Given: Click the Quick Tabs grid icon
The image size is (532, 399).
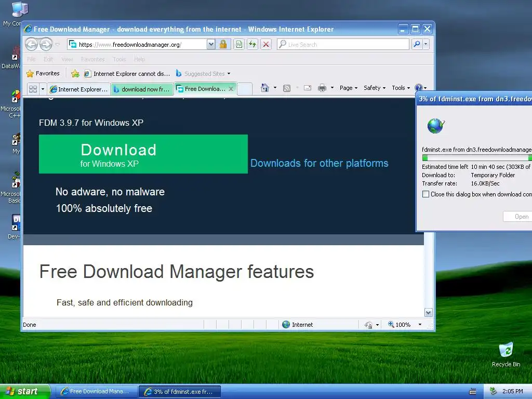Looking at the screenshot, I should 33,89.
